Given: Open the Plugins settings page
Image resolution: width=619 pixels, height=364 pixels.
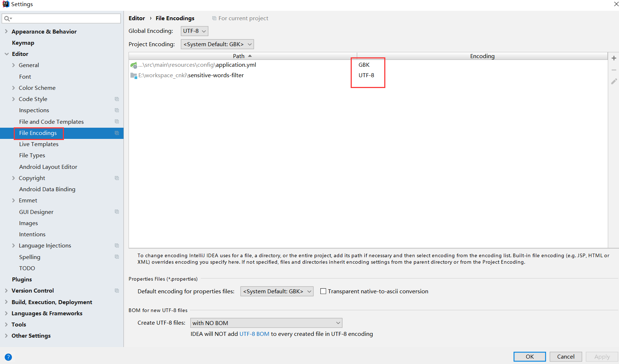Looking at the screenshot, I should click(x=22, y=279).
